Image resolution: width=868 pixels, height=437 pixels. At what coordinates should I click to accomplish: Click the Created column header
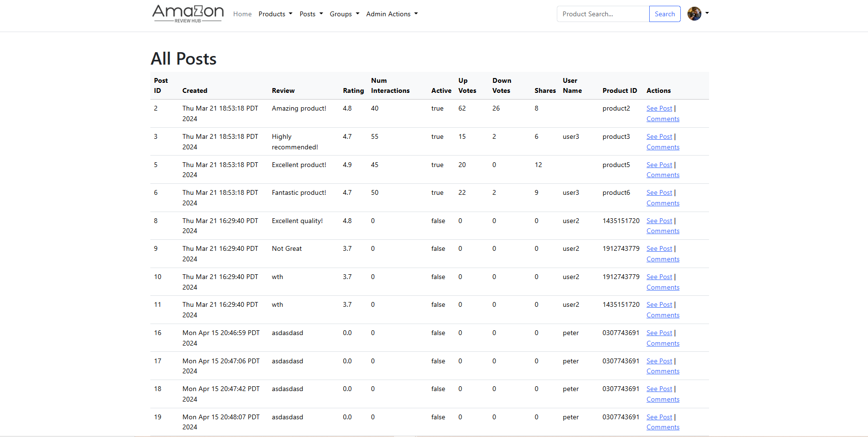click(195, 90)
